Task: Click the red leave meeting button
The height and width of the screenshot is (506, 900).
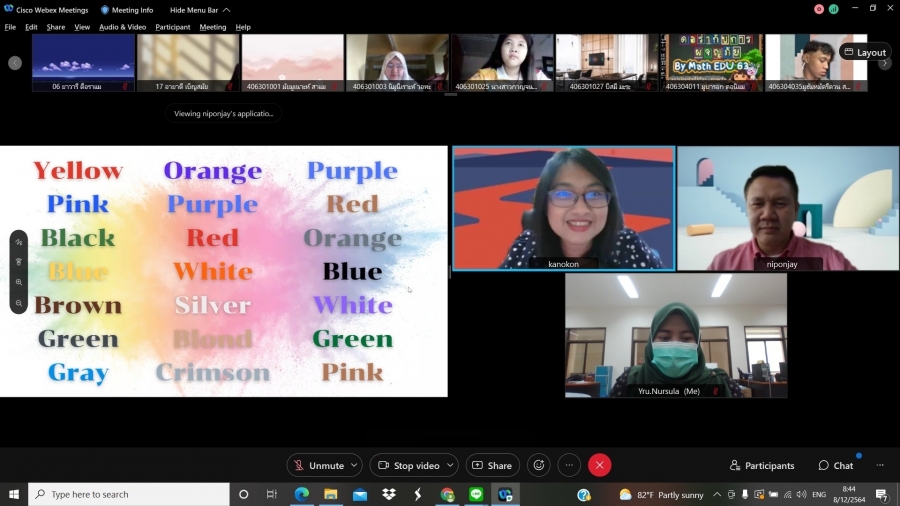Action: tap(599, 465)
